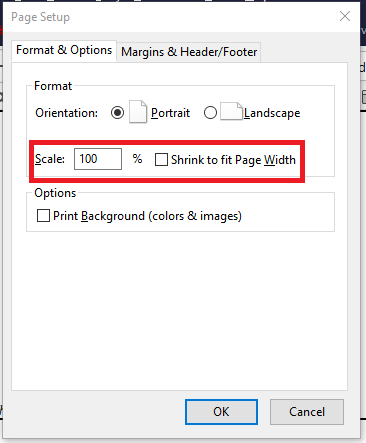Screen dimensions: 366x443
Task: Switch to Margins & Header/Footer tab
Action: [189, 52]
